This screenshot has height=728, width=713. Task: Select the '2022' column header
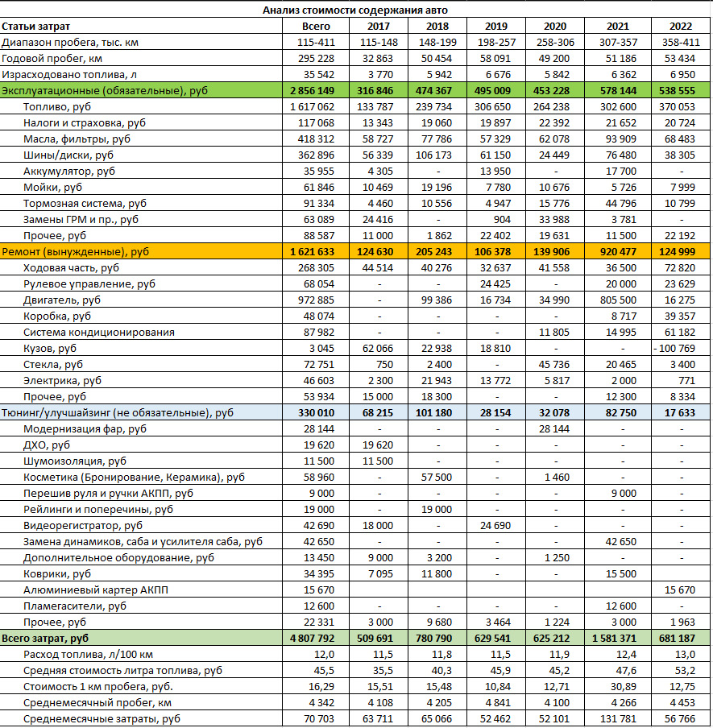pos(681,26)
